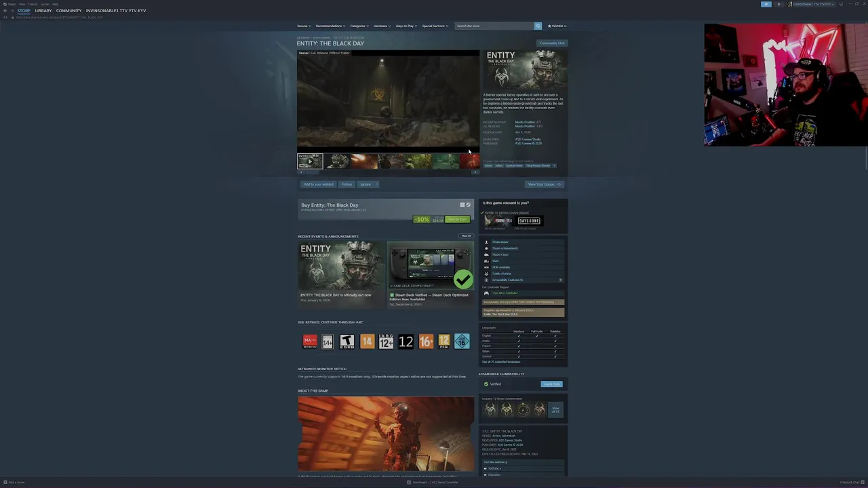Open the ASD Games Studio developer link
Screen dimensions: 868x488
pyautogui.click(x=528, y=139)
